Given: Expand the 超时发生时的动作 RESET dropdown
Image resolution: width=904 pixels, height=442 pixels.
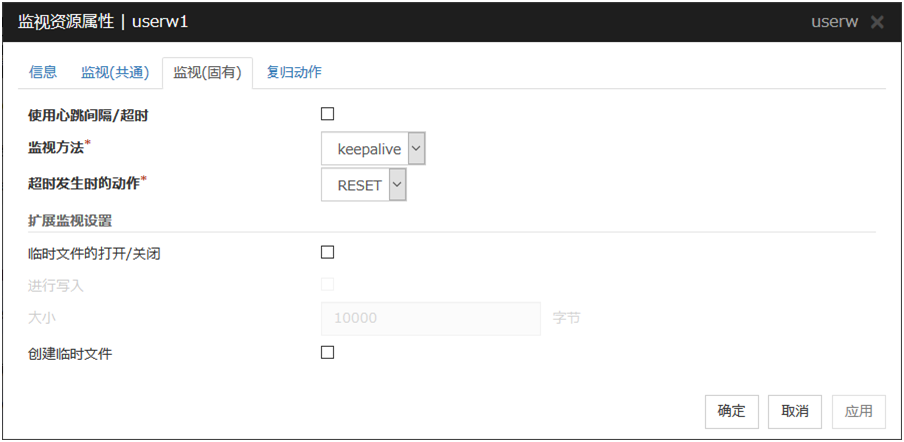Looking at the screenshot, I should (364, 185).
